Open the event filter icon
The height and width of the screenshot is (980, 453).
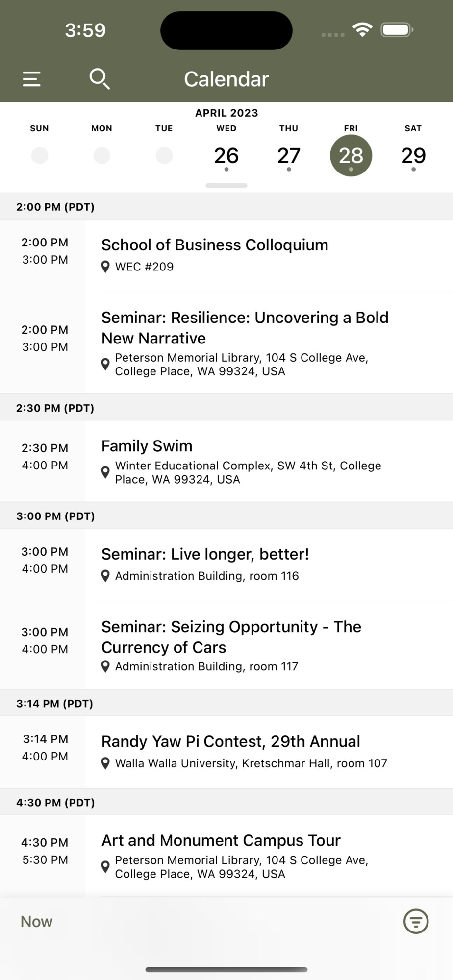point(416,922)
